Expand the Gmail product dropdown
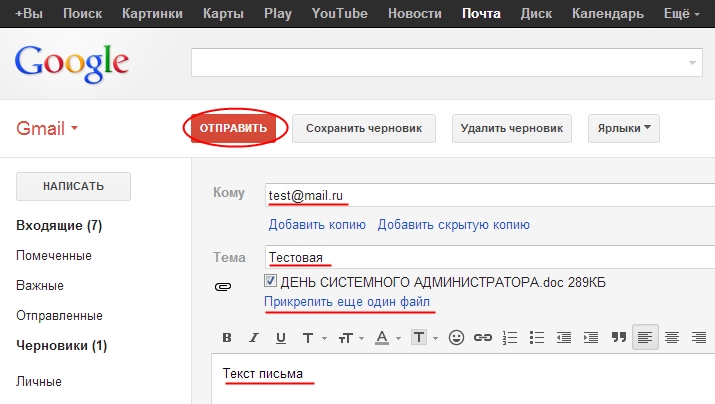Viewport: 715px width, 404px height. 47,129
